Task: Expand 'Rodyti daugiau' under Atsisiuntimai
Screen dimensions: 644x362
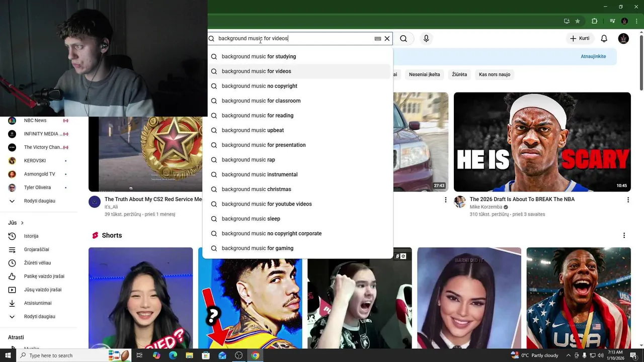Action: click(x=38, y=317)
